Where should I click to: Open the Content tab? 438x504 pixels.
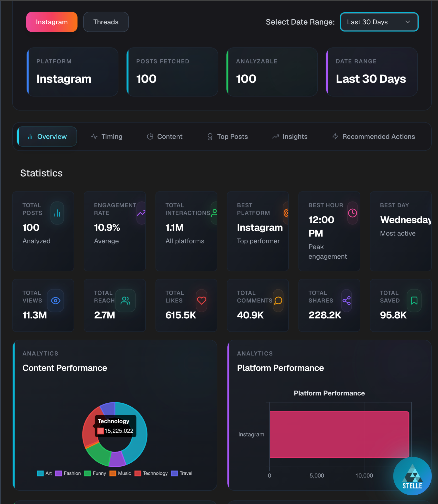pos(165,137)
